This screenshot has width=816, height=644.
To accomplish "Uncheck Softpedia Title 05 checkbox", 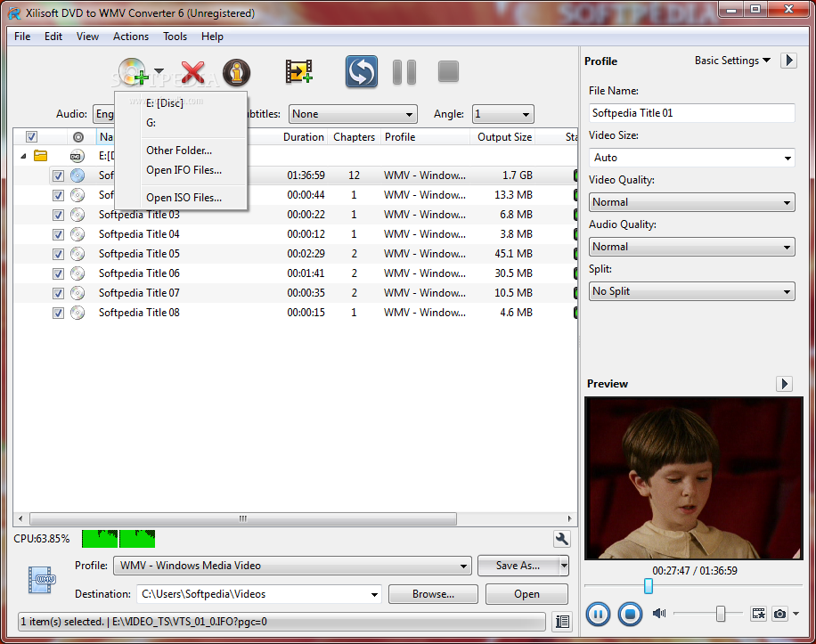I will point(58,254).
